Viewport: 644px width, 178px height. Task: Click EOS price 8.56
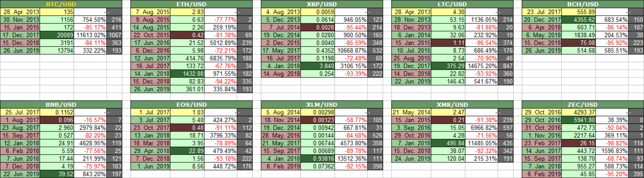coord(187,166)
